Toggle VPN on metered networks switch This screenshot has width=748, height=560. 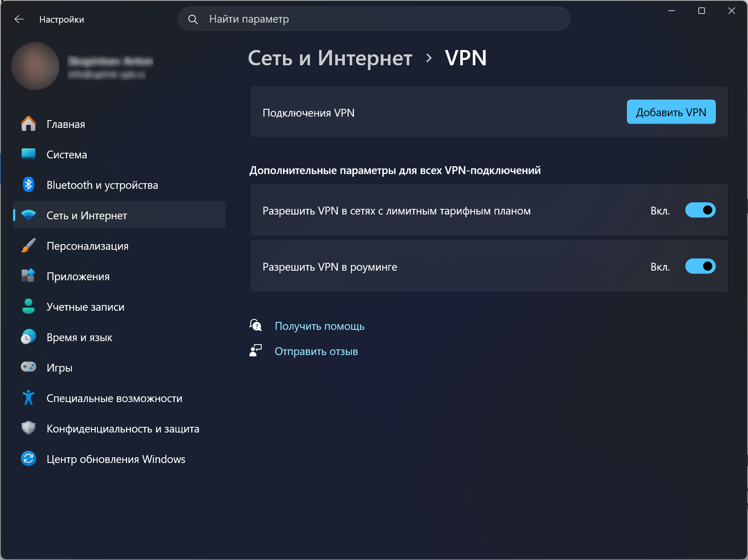700,210
